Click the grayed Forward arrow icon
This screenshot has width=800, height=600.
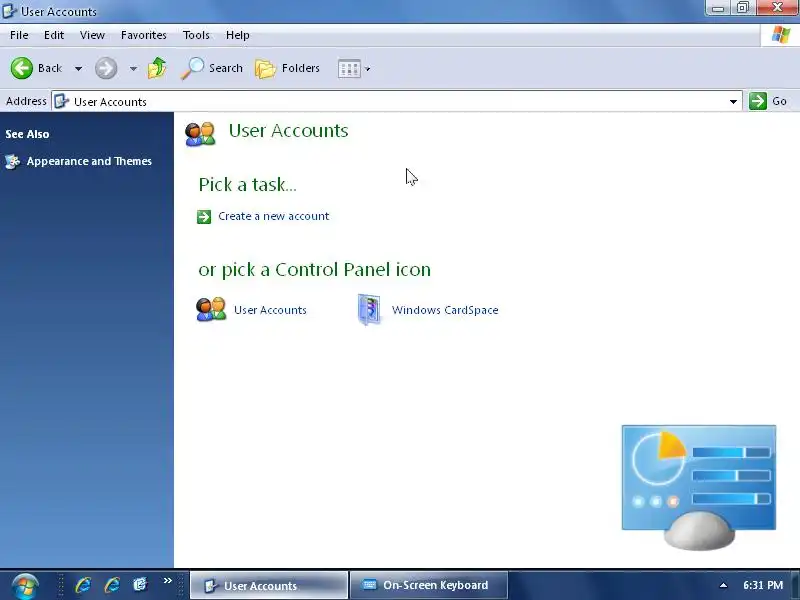106,68
